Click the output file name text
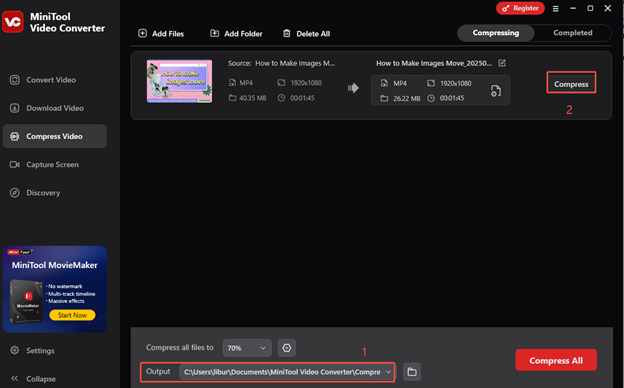The image size is (624, 388). tap(434, 63)
